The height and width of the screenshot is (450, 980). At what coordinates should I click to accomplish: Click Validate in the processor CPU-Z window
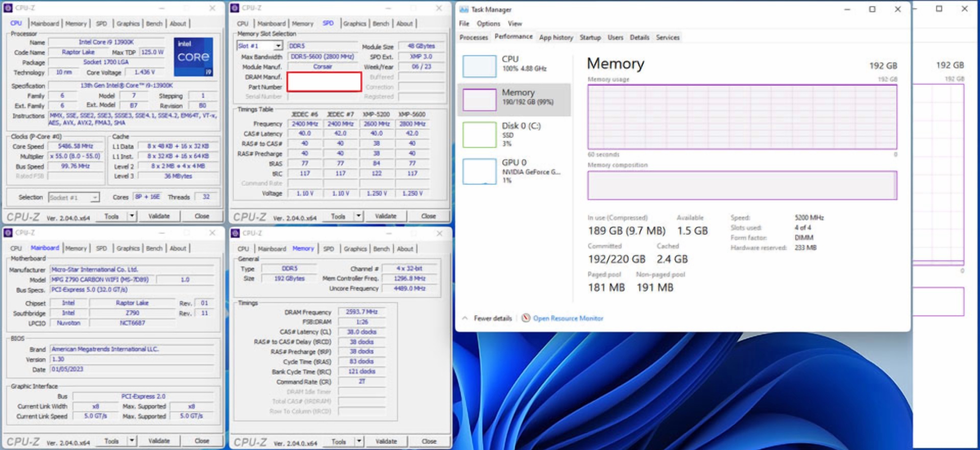pyautogui.click(x=159, y=216)
